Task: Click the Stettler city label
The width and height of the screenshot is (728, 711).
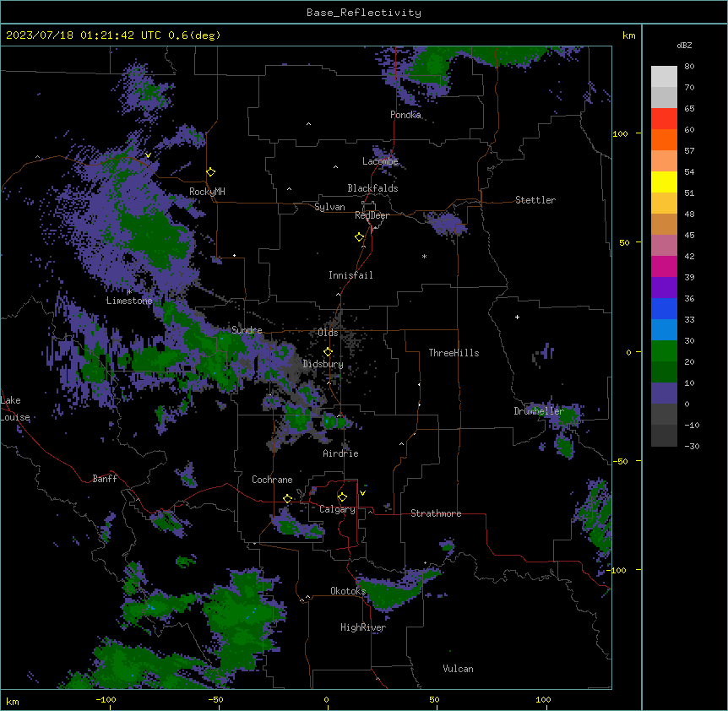Action: (x=535, y=200)
